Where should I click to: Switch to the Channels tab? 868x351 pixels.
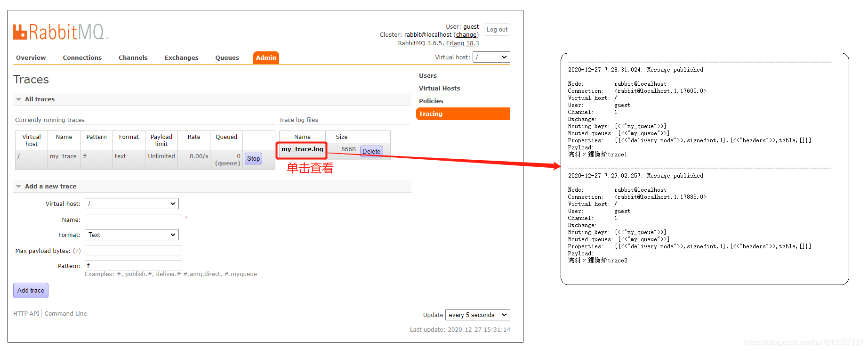[133, 57]
